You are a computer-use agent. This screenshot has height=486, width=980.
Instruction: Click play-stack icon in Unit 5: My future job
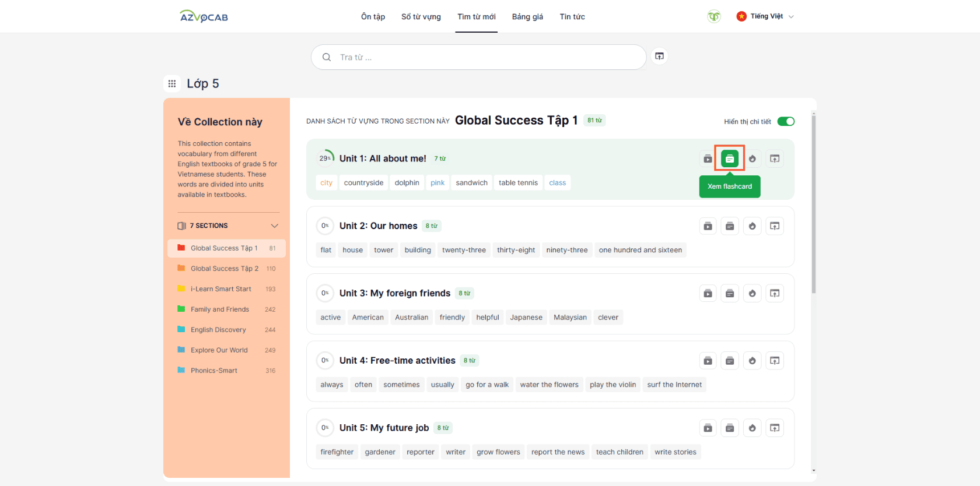pos(708,428)
